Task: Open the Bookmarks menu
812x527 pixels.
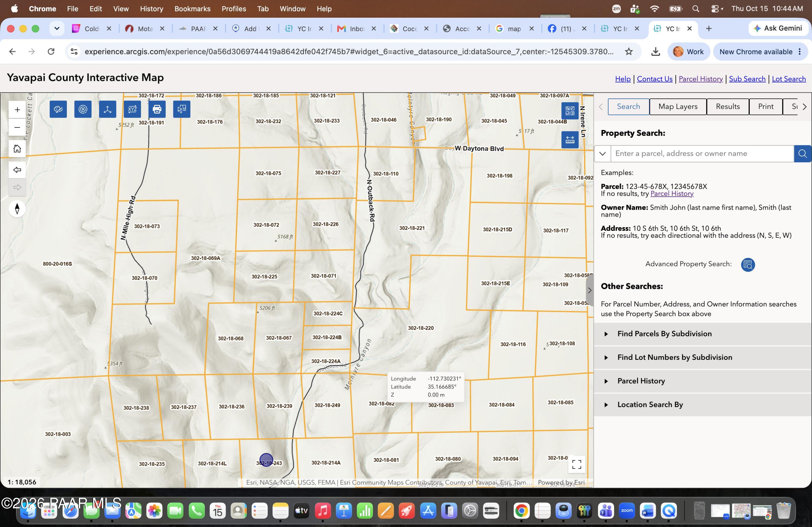Action: click(x=192, y=9)
